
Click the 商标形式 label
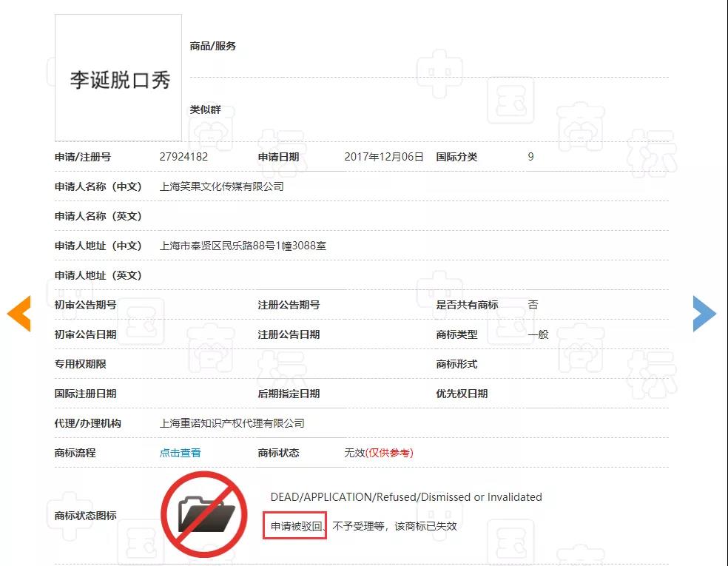pyautogui.click(x=456, y=364)
